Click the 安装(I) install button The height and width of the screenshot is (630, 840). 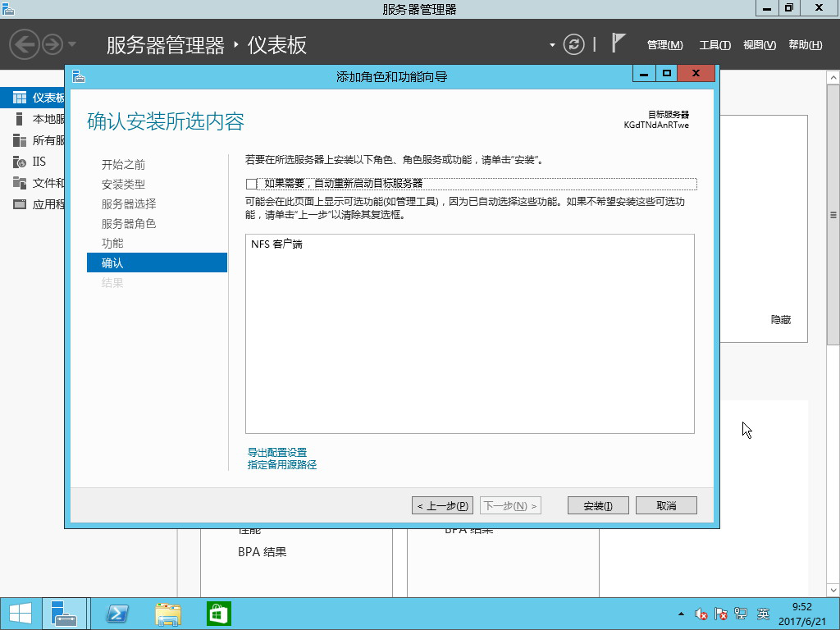(x=598, y=505)
